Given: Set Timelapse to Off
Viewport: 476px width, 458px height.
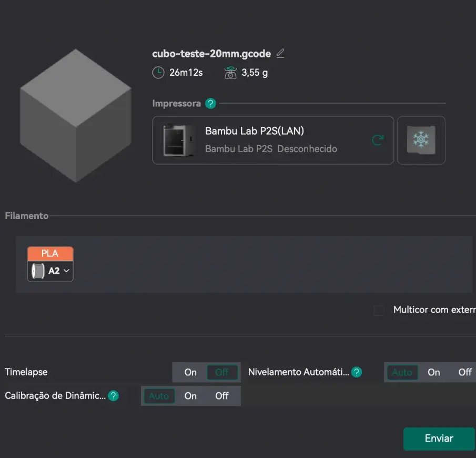Looking at the screenshot, I should [x=222, y=372].
